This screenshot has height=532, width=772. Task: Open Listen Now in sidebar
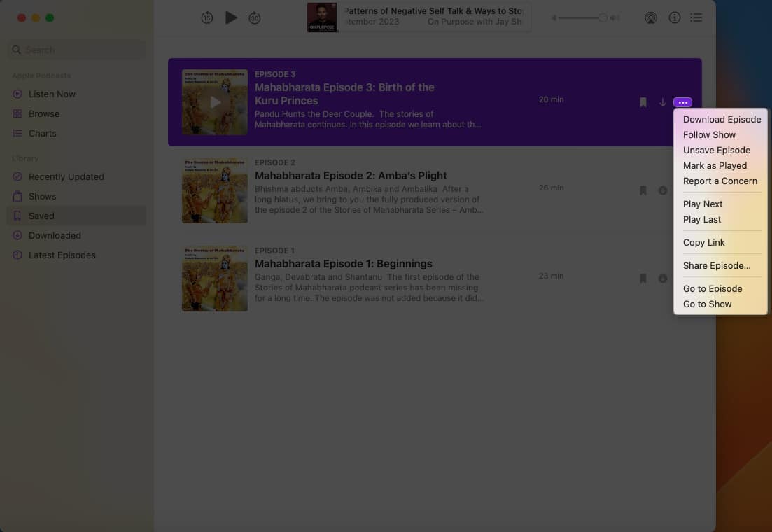(x=77, y=94)
